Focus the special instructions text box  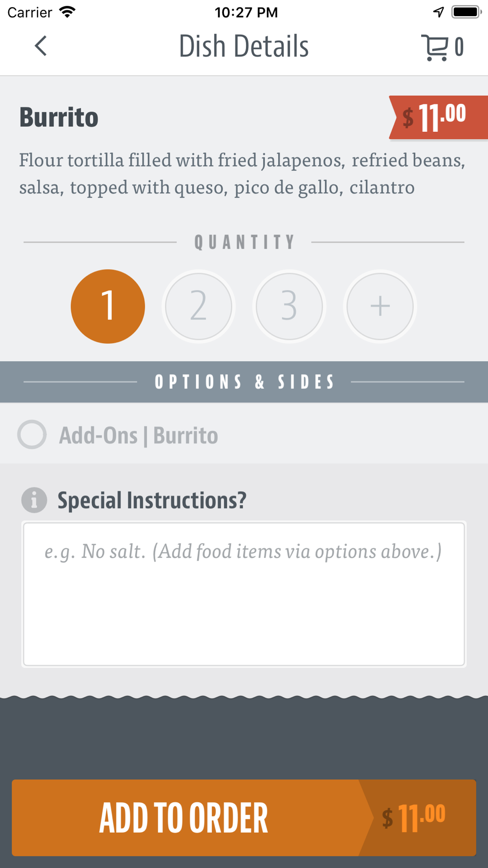tap(244, 594)
